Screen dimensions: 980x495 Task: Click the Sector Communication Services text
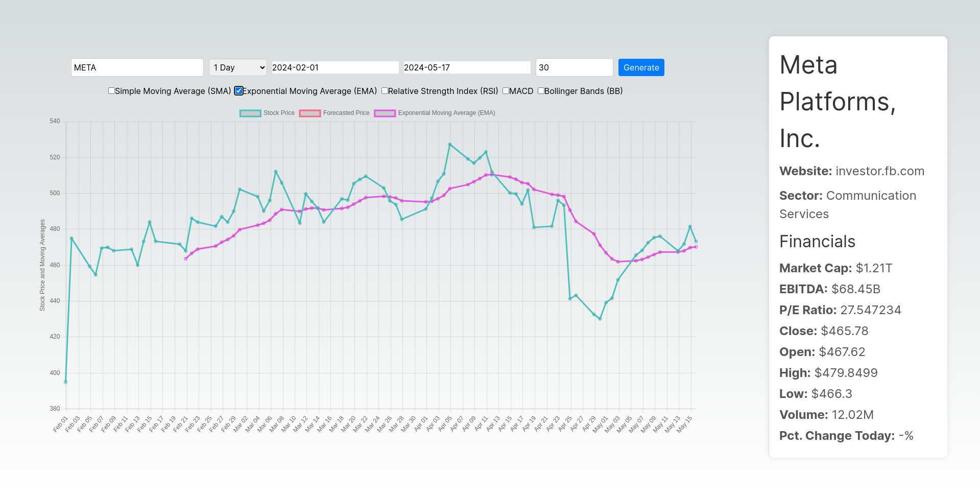point(848,205)
